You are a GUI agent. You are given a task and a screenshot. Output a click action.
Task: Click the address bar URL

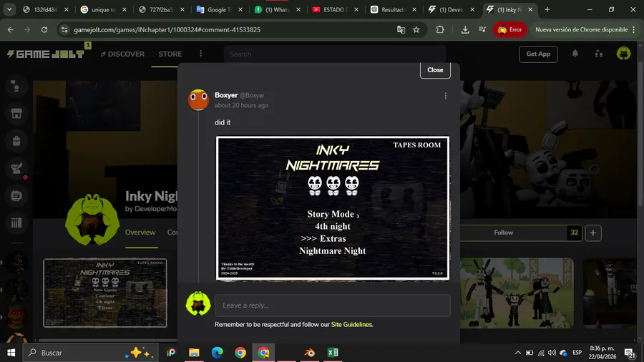pyautogui.click(x=167, y=29)
